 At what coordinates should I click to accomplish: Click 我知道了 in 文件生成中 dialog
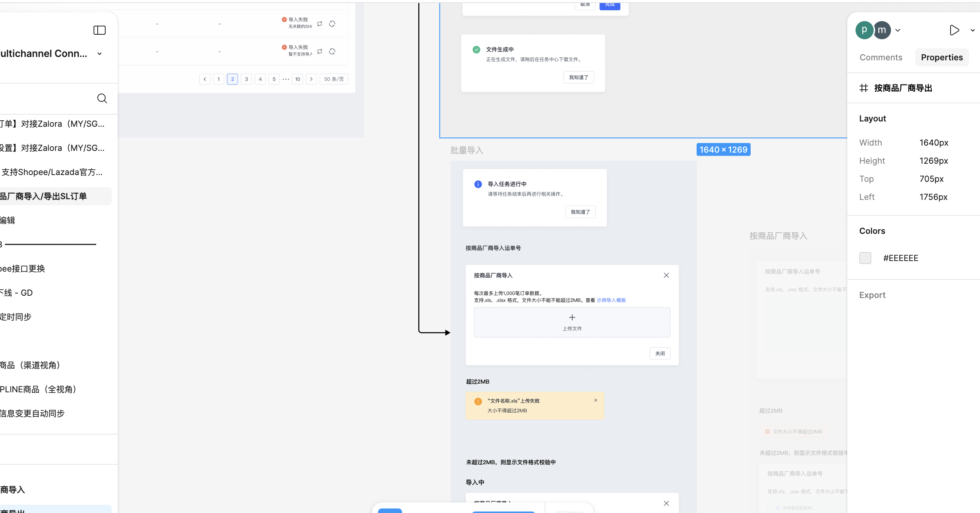[578, 77]
